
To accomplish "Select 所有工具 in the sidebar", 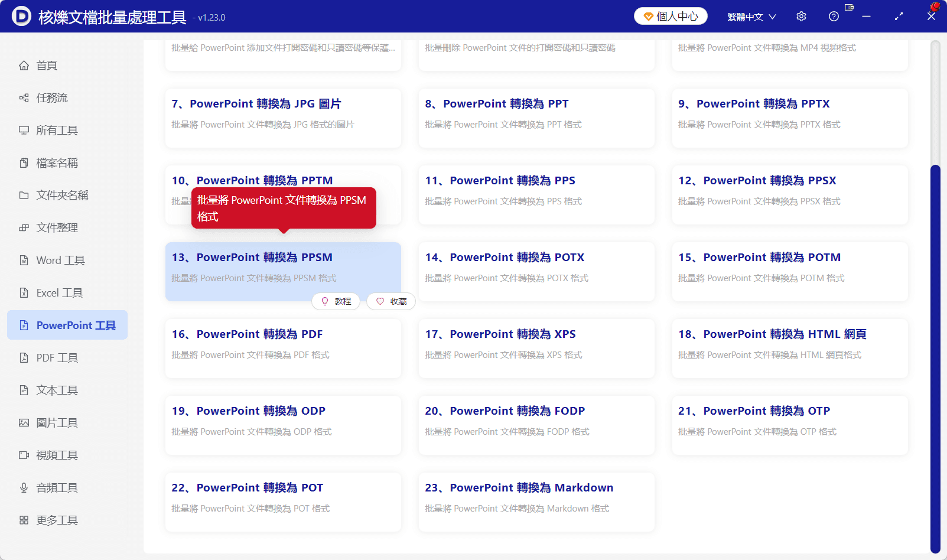I will [67, 131].
